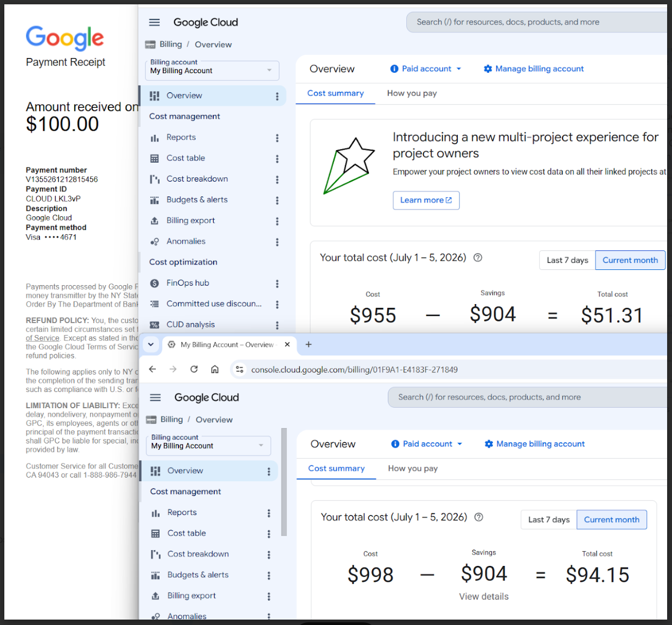Click View details under Savings
This screenshot has height=625, width=672.
484,596
